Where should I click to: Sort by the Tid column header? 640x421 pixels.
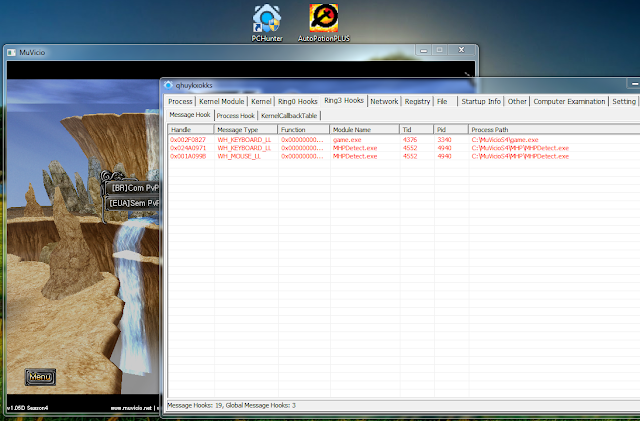point(416,129)
